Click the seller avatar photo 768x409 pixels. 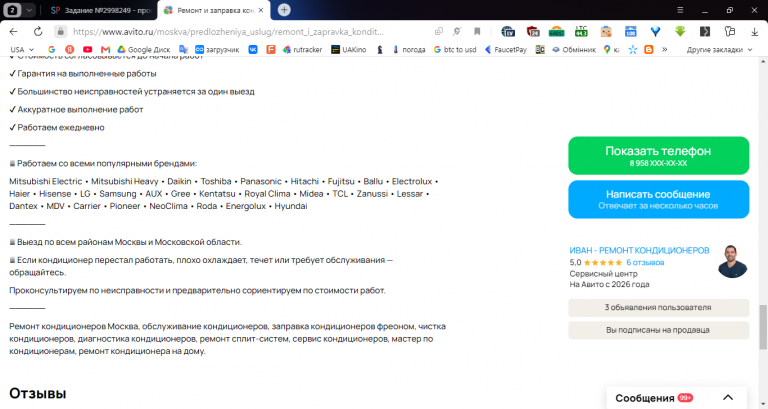point(732,261)
